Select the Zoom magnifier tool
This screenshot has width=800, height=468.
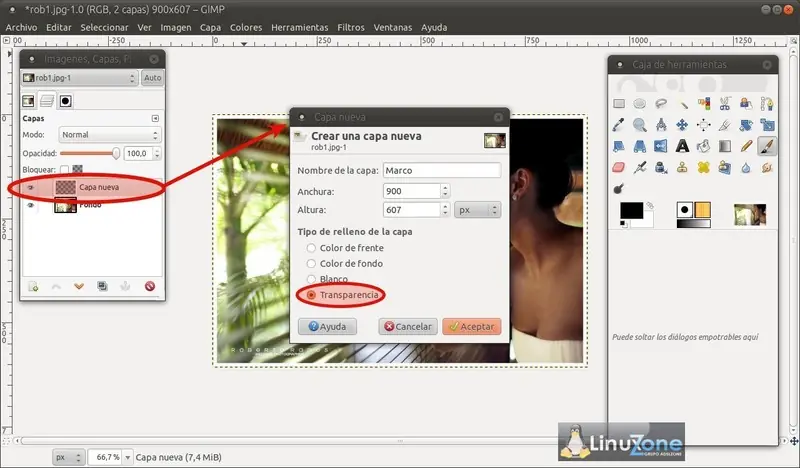tap(640, 125)
